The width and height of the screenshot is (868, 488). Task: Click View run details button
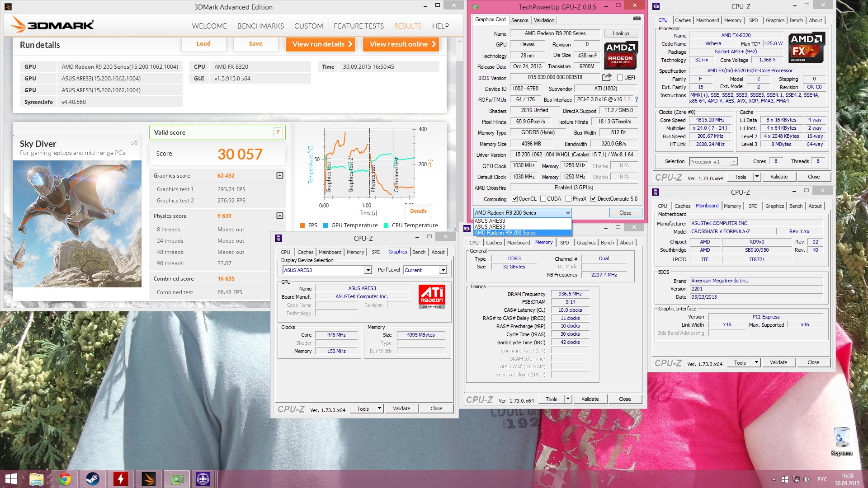321,44
